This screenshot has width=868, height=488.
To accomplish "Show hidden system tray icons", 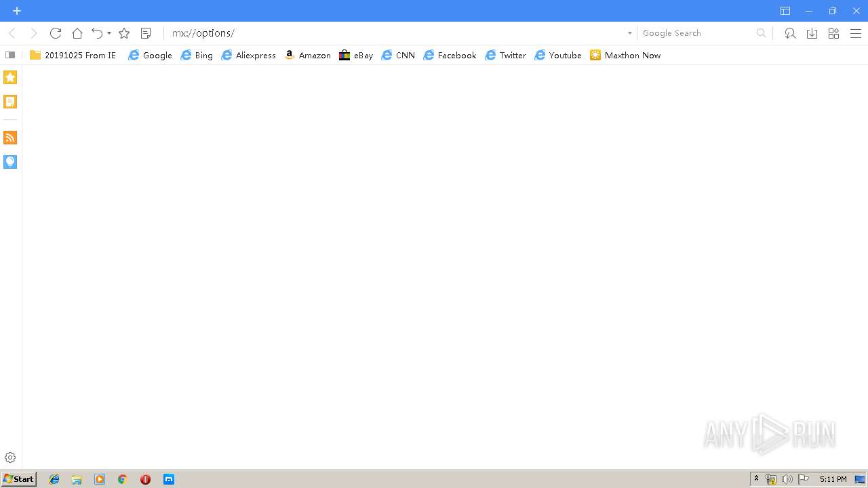I will (756, 479).
